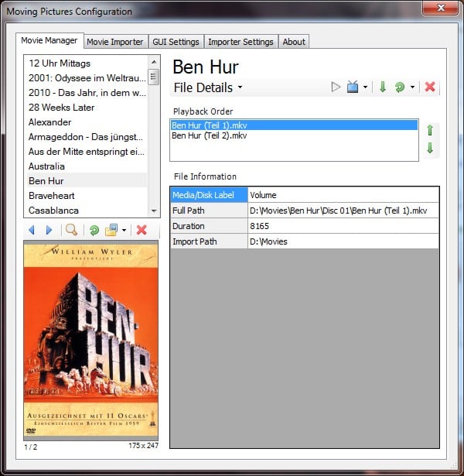
Task: Open the load cover art dropdown arrow
Action: (x=124, y=230)
